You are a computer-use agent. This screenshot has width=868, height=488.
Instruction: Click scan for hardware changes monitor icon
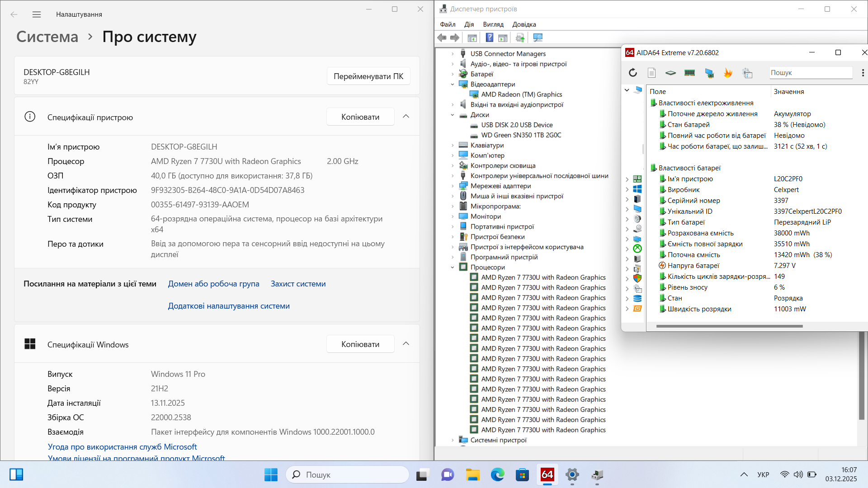[x=538, y=38]
